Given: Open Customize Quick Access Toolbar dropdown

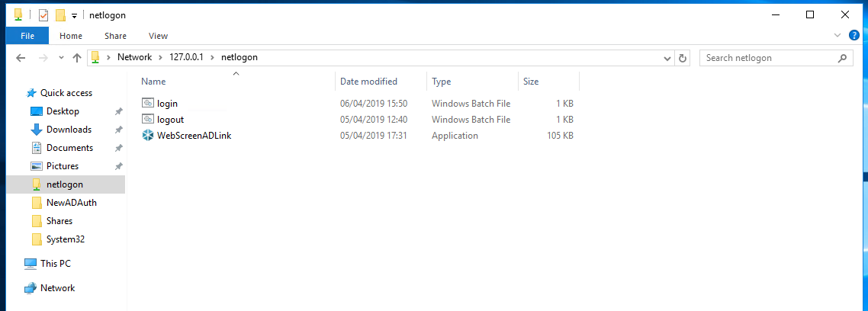Looking at the screenshot, I should (x=74, y=16).
